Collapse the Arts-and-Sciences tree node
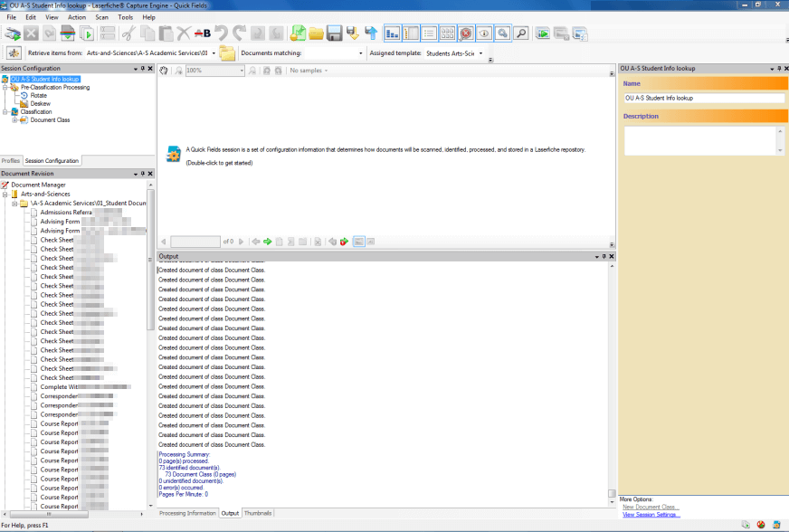The image size is (789, 532). coord(5,195)
